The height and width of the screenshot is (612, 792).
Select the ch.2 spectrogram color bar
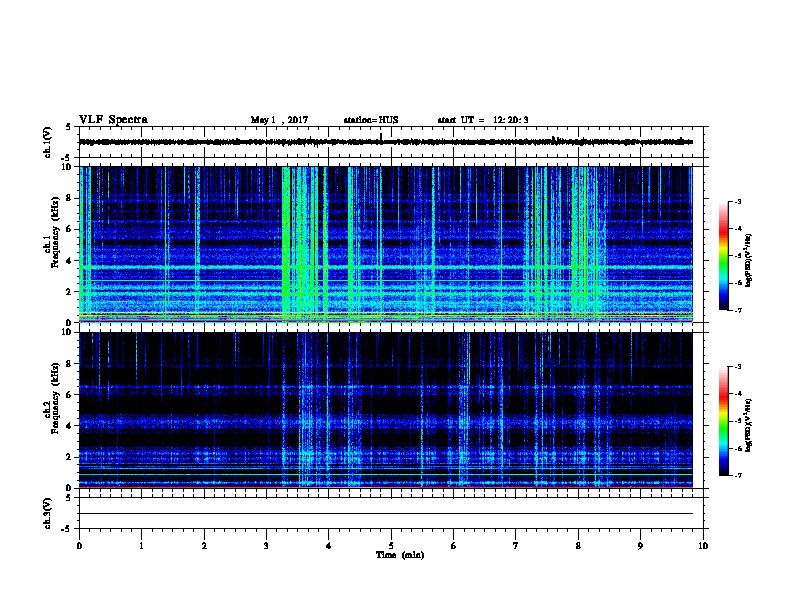coord(723,421)
